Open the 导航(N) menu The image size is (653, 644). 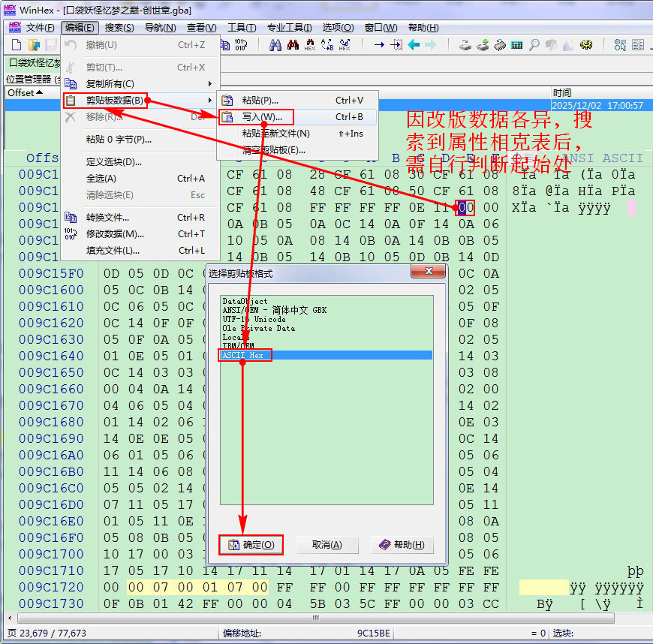(x=160, y=28)
